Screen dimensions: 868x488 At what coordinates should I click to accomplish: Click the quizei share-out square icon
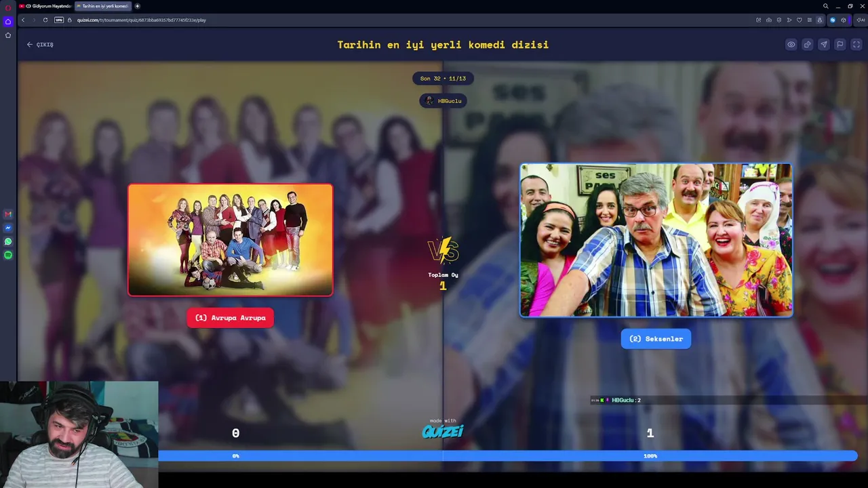click(807, 45)
